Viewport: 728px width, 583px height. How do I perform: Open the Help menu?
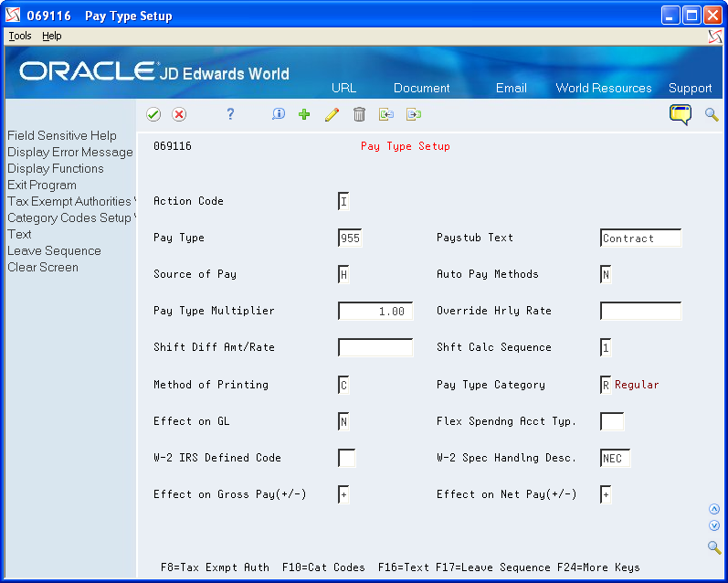pos(51,36)
